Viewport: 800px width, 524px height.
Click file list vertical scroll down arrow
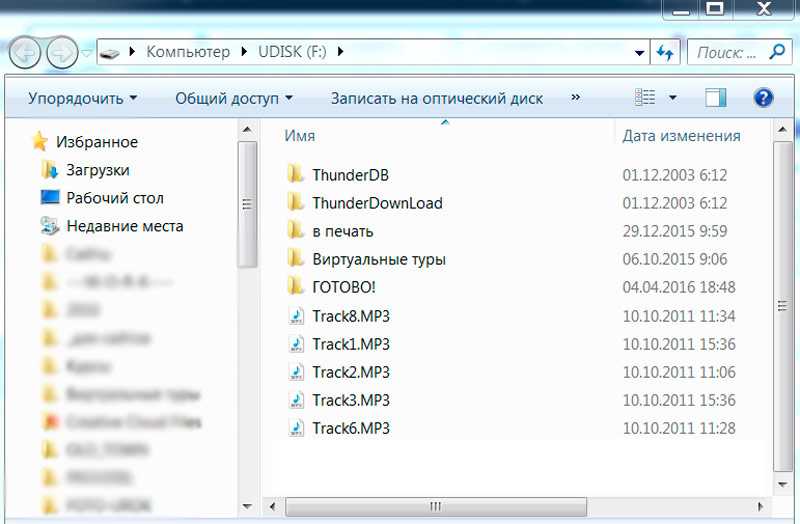pos(782,484)
